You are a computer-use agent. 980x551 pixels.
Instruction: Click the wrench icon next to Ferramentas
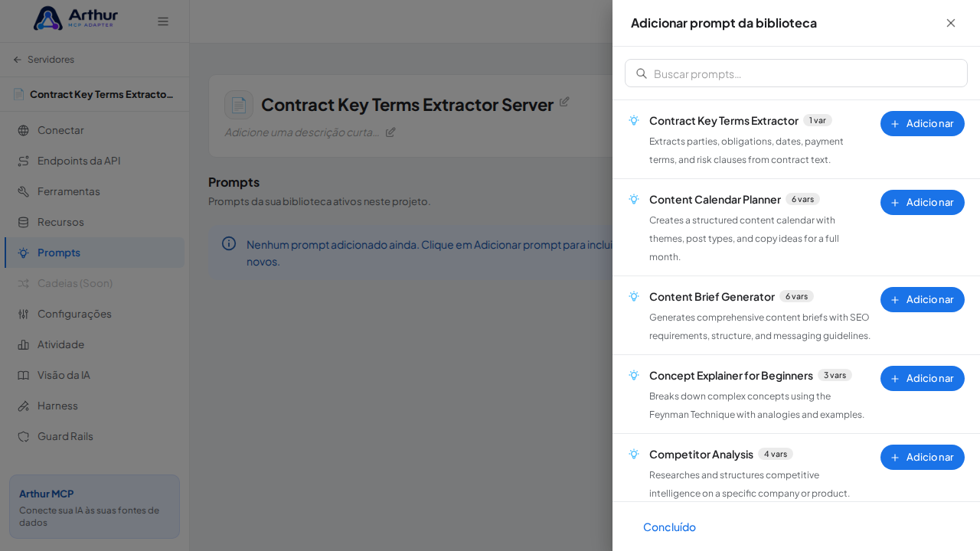pyautogui.click(x=23, y=191)
